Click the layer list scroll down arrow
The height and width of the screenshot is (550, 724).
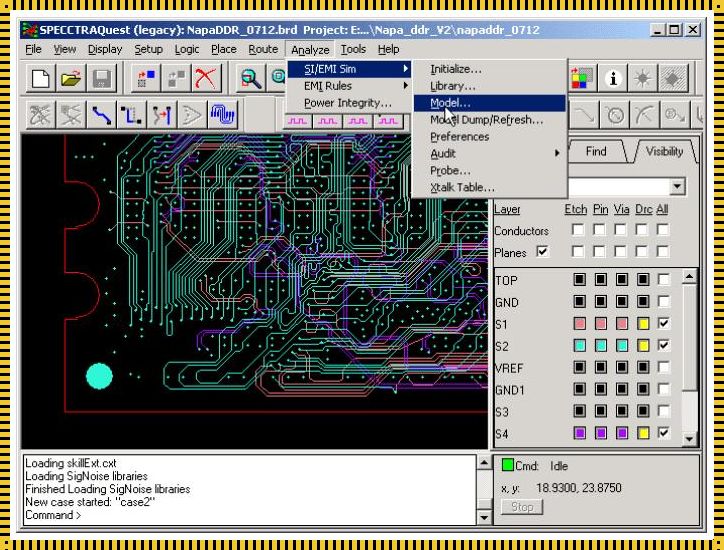(689, 438)
